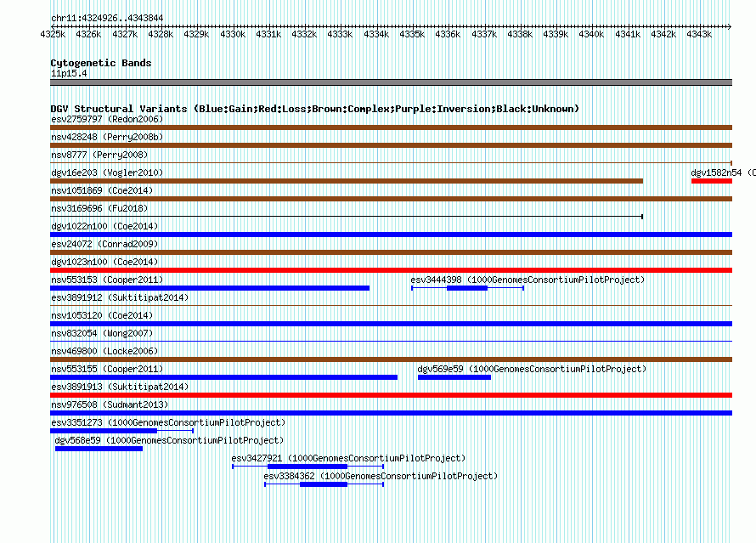Select the chr11:4324926..4343844 region label
The image size is (756, 543).
[107, 19]
